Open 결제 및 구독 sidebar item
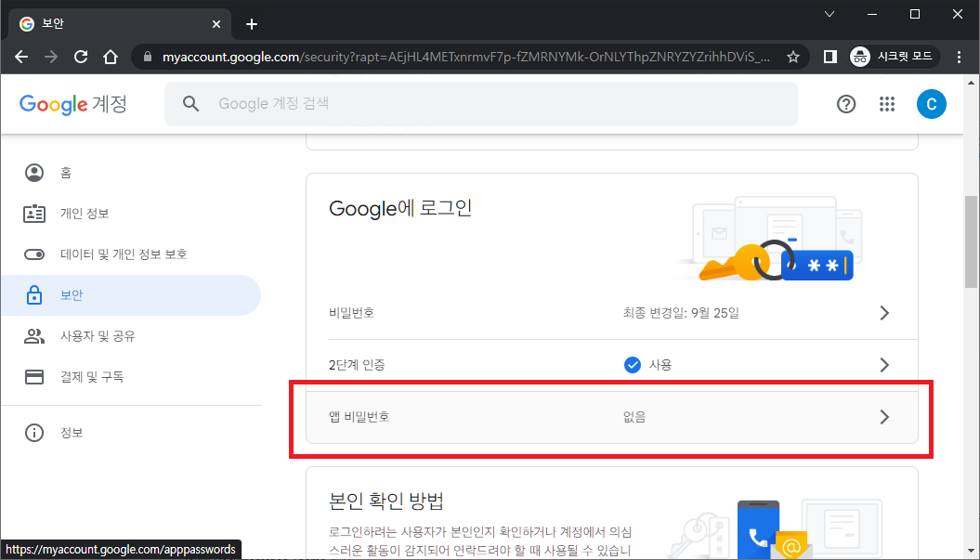This screenshot has width=980, height=560. 131,377
